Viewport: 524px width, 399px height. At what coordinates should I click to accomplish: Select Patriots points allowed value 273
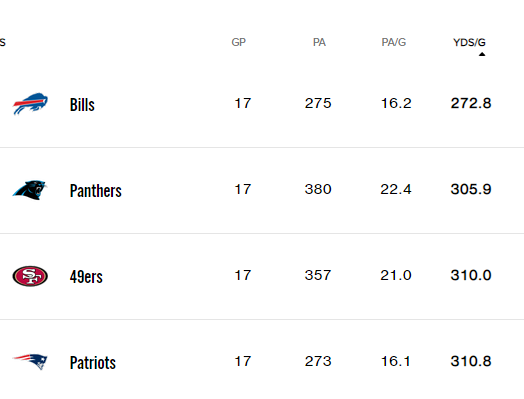tap(318, 361)
